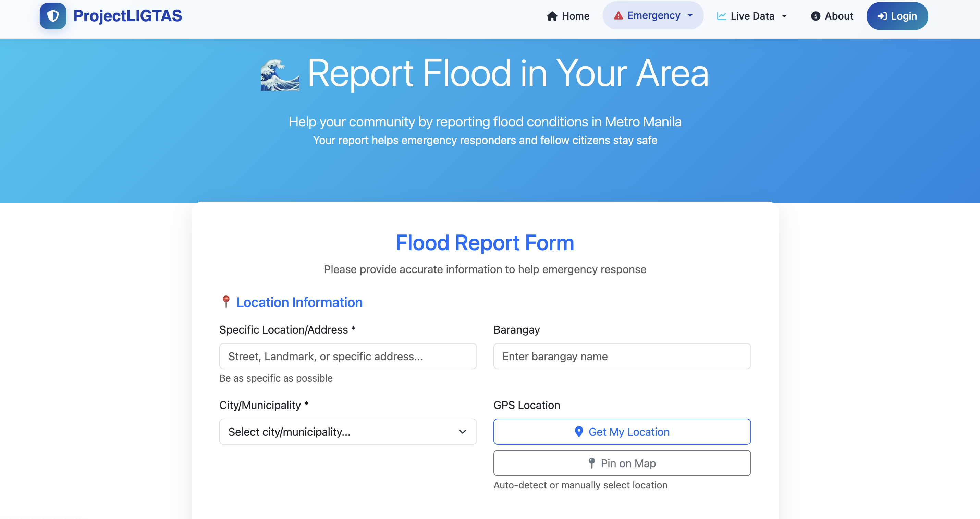Click the specific location address field
980x519 pixels.
[x=347, y=356]
